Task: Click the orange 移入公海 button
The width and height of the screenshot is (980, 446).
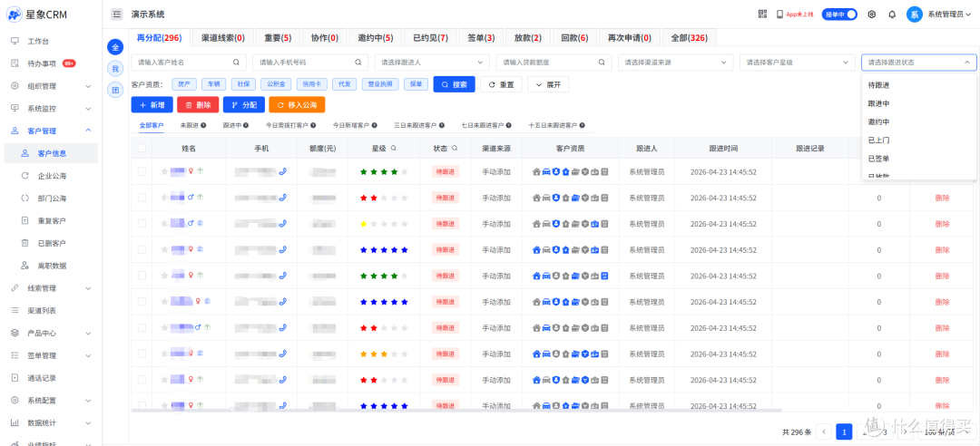Action: 297,105
